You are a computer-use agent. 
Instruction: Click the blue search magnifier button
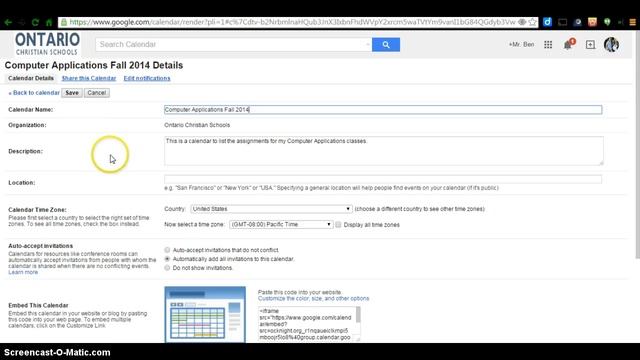(x=386, y=44)
